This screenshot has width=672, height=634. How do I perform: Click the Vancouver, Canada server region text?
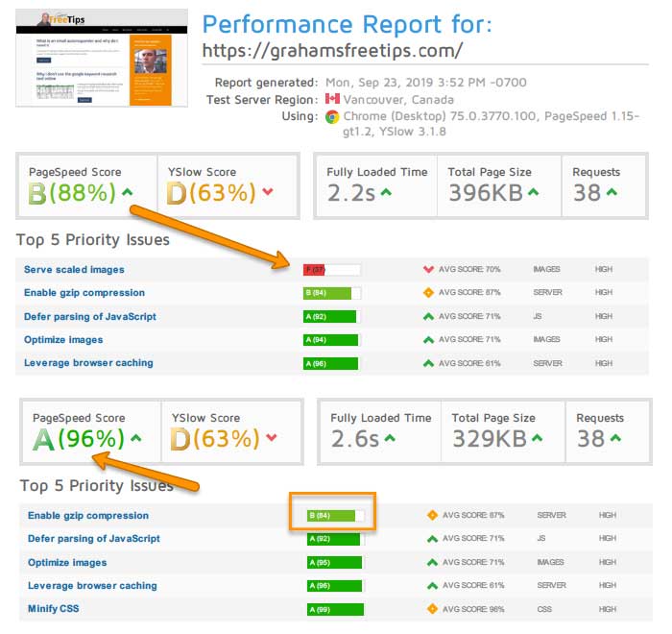(x=398, y=100)
